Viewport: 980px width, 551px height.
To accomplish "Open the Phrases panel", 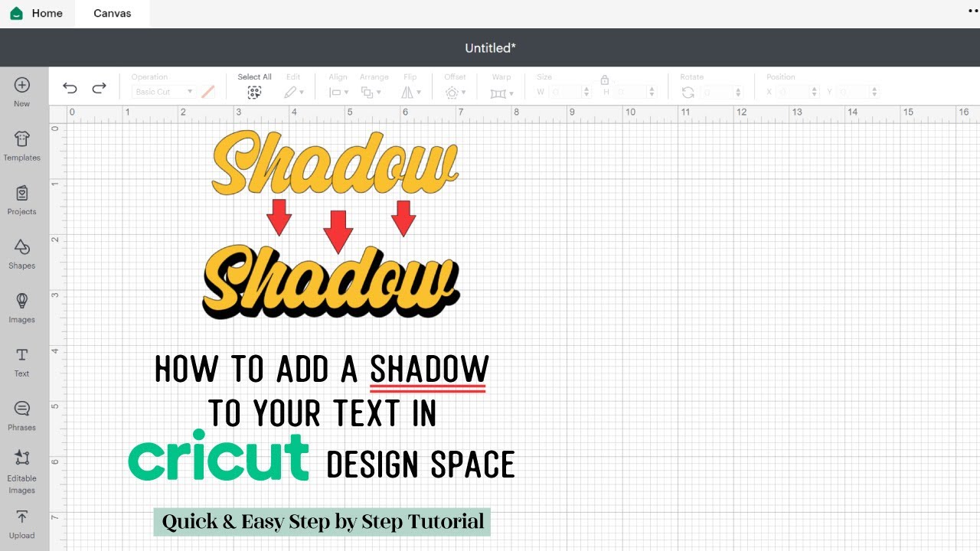I will click(x=22, y=416).
